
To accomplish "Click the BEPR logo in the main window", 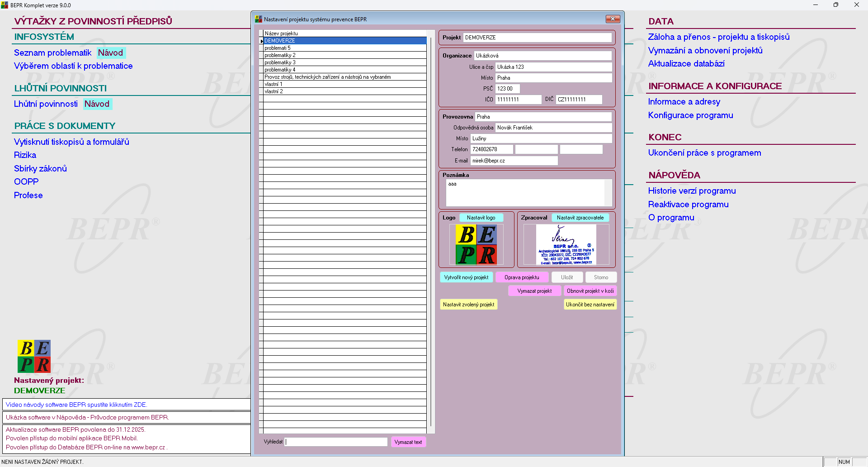I will pyautogui.click(x=34, y=356).
